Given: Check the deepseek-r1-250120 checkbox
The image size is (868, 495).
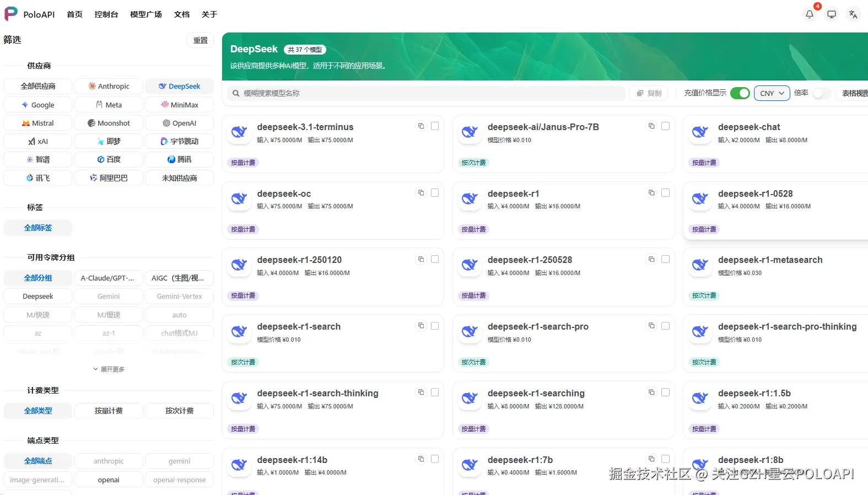Looking at the screenshot, I should pyautogui.click(x=435, y=259).
